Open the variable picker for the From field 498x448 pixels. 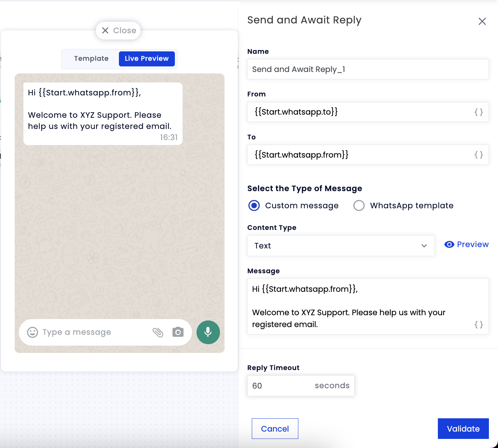tap(479, 112)
